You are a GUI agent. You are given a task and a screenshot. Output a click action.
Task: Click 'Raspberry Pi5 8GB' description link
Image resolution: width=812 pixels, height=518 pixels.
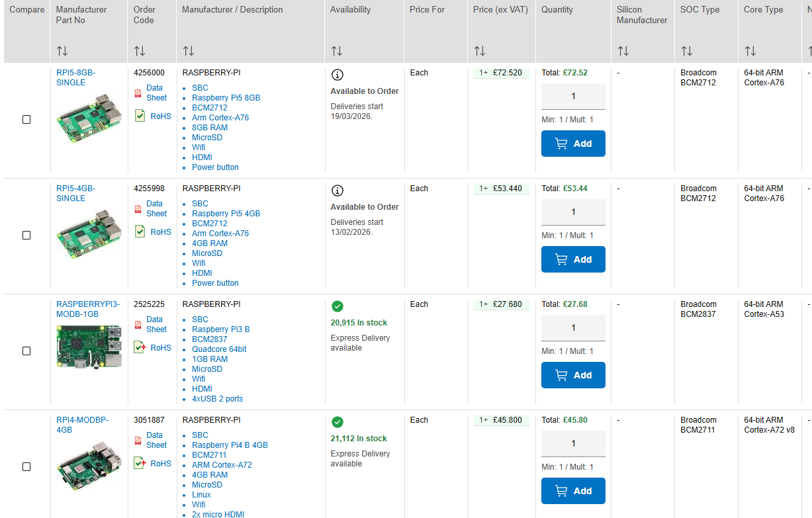pos(226,98)
